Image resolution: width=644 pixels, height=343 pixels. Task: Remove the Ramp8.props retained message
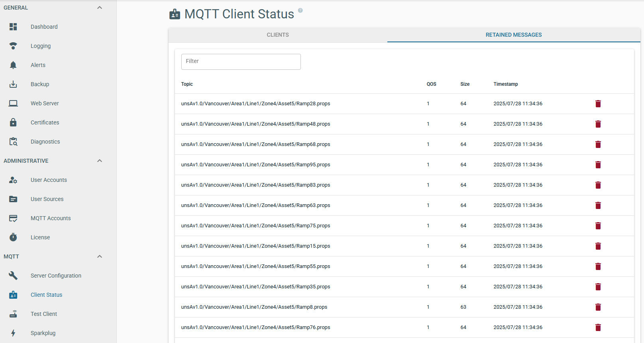[598, 307]
